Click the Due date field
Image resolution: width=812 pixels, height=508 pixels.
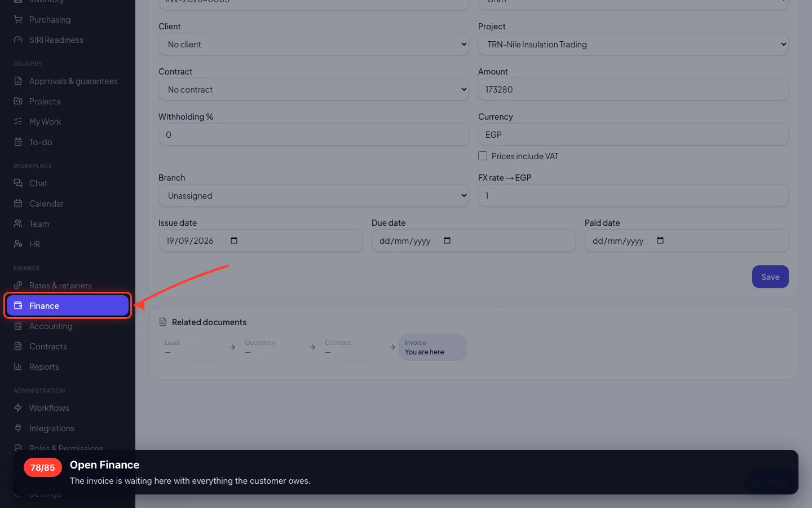tap(473, 240)
